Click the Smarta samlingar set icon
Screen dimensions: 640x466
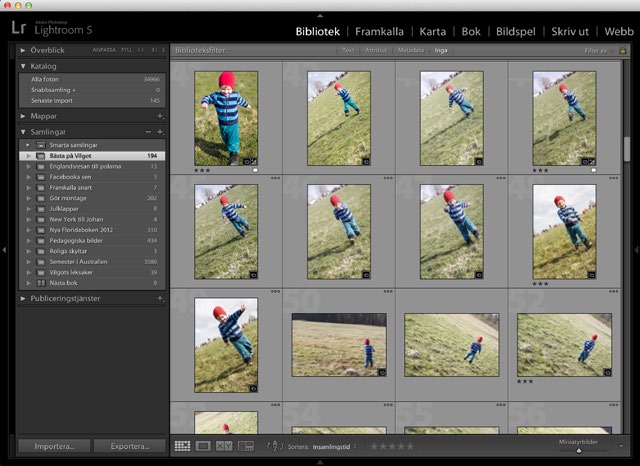click(41, 145)
